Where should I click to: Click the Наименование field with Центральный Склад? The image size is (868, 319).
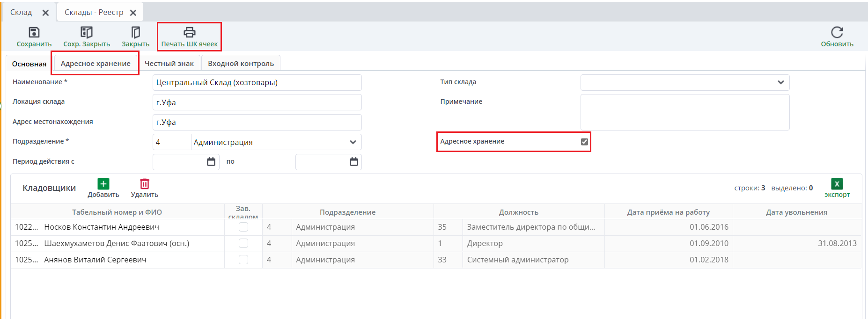pyautogui.click(x=257, y=83)
